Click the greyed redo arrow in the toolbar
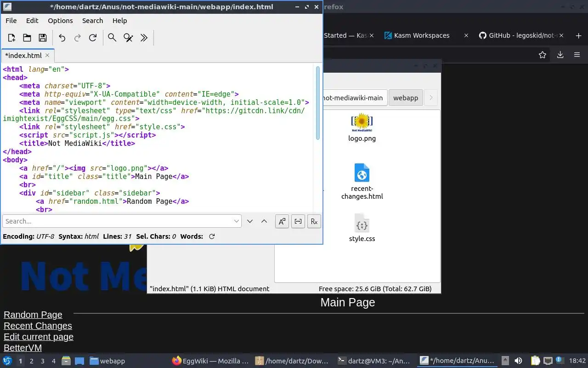 coord(78,38)
